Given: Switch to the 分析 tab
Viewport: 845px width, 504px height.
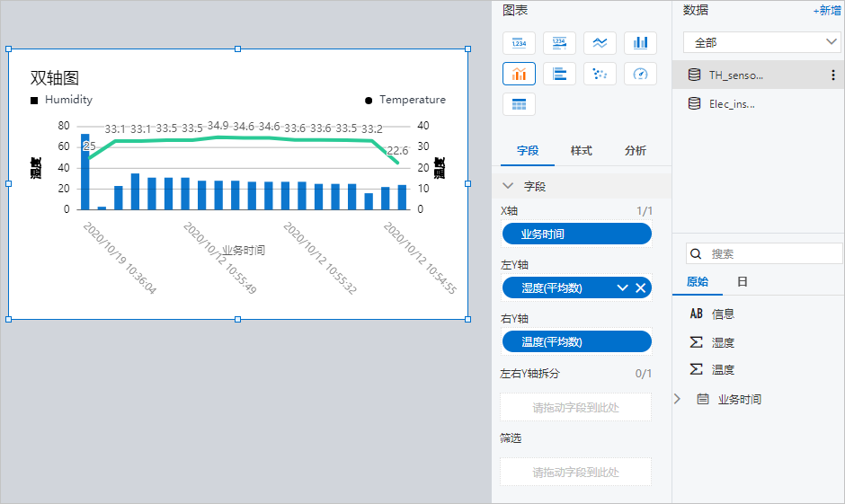Looking at the screenshot, I should [x=635, y=151].
